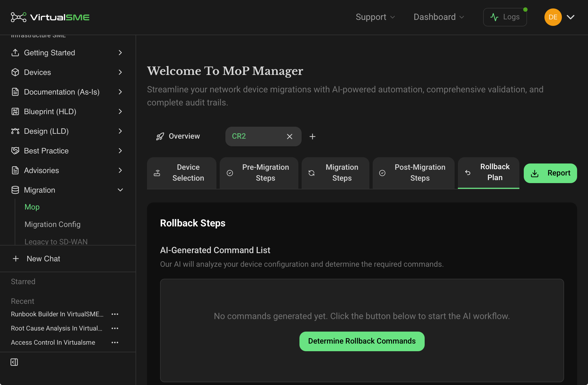
Task: Click the Post-Migration Steps check icon
Action: 382,173
